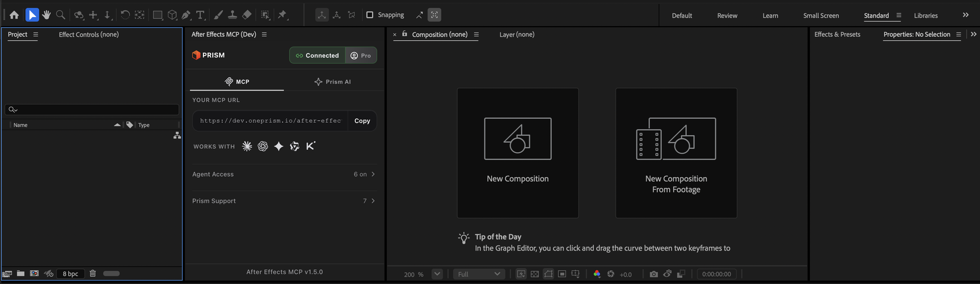Expand the Prism Support row
Image resolution: width=980 pixels, height=284 pixels.
(284, 201)
